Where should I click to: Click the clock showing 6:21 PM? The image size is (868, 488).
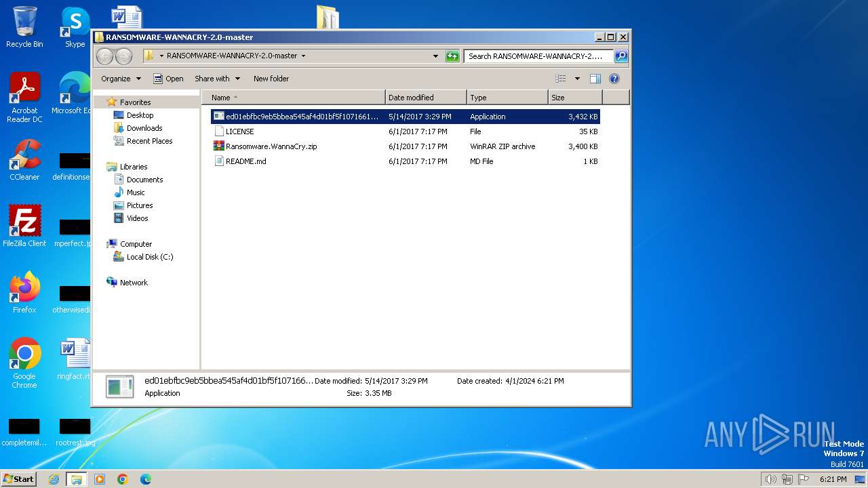[x=833, y=479]
